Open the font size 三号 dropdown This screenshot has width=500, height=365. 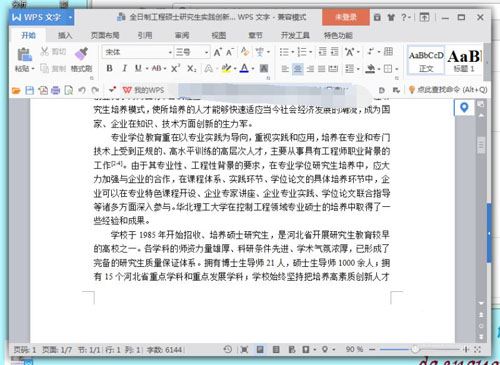click(206, 52)
